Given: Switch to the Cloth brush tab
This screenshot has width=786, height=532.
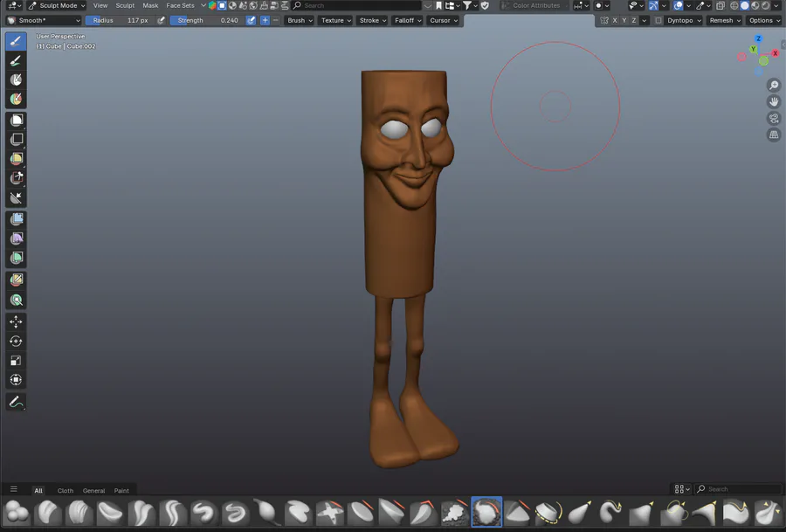Looking at the screenshot, I should click(x=65, y=490).
